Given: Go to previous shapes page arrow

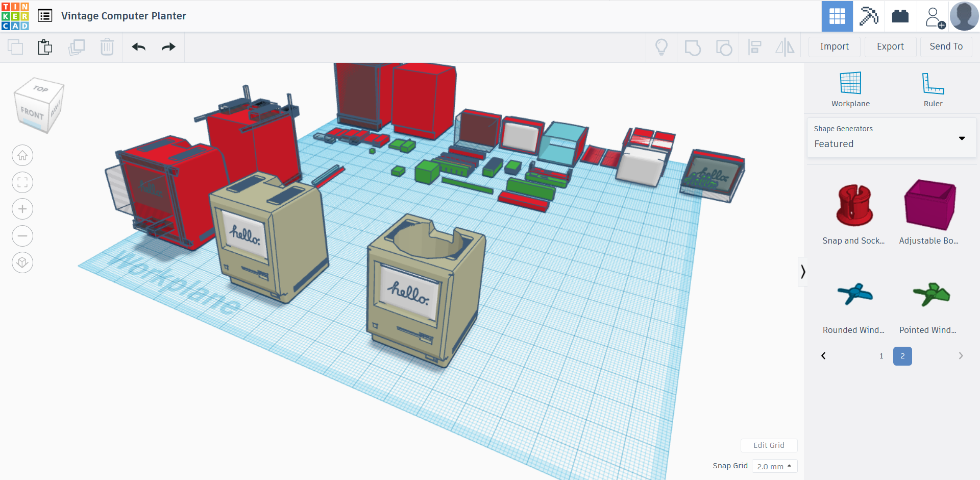Looking at the screenshot, I should (823, 356).
